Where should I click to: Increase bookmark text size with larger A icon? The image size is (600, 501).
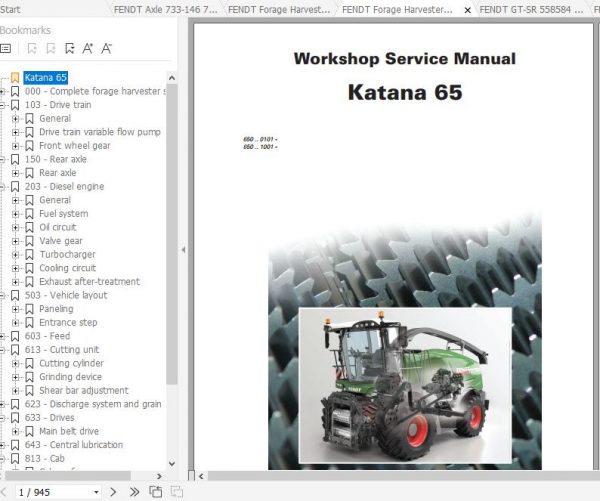point(88,48)
